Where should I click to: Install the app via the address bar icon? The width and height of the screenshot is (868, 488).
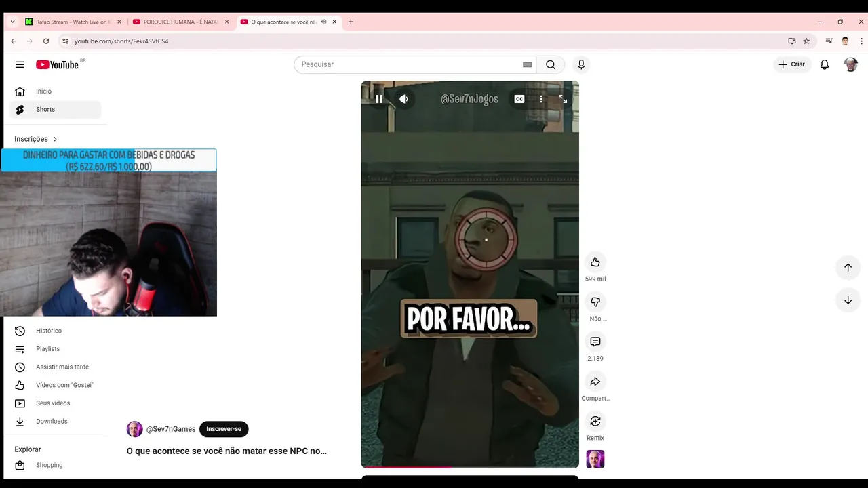pos(791,41)
